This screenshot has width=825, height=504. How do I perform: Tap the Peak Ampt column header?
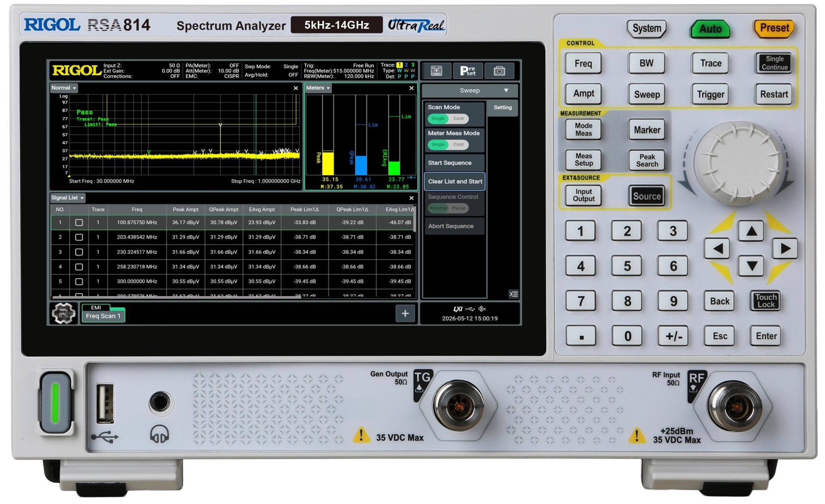186,209
